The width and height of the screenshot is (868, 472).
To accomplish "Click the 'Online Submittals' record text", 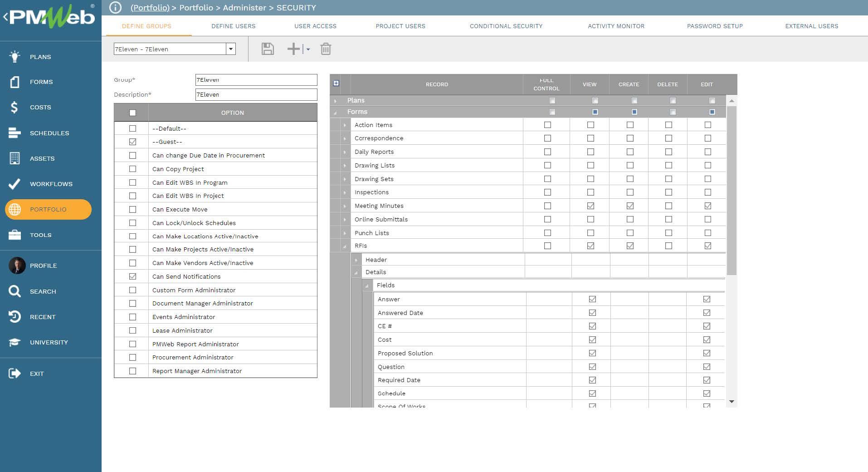I will 381,219.
